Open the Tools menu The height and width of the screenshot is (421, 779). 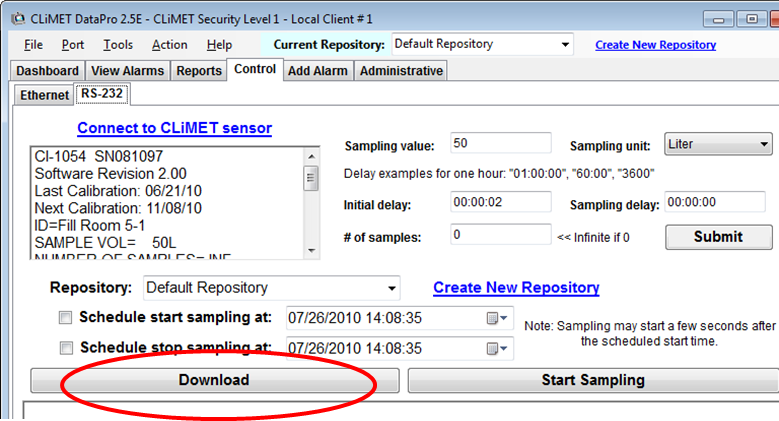(x=118, y=45)
